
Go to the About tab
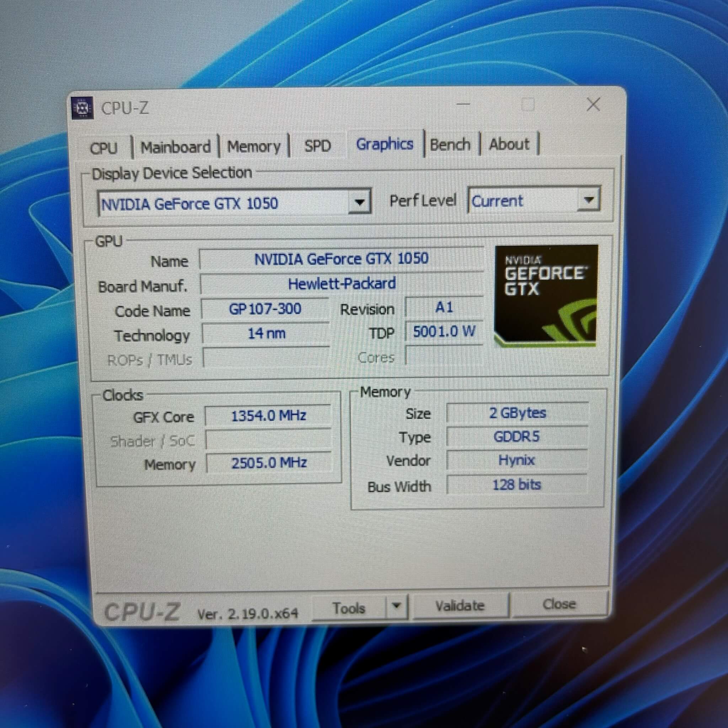pyautogui.click(x=509, y=144)
